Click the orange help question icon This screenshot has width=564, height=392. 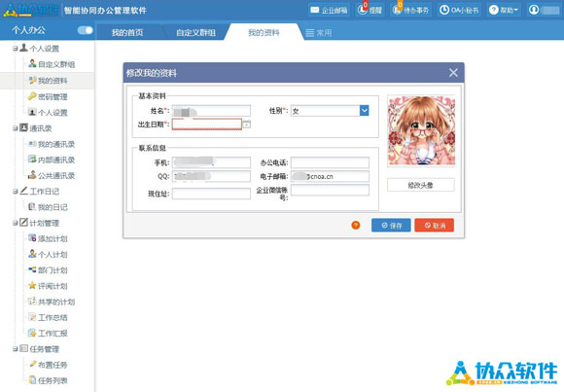coord(355,226)
